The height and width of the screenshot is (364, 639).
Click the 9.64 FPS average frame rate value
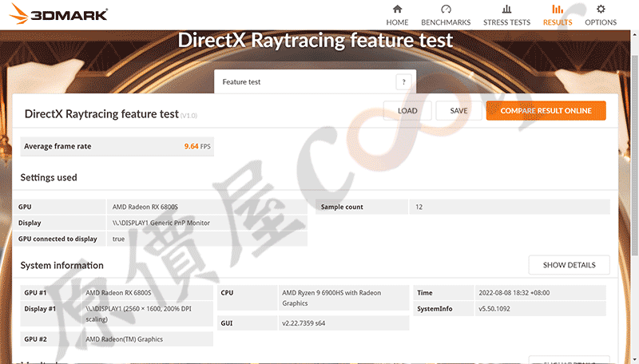(x=197, y=146)
